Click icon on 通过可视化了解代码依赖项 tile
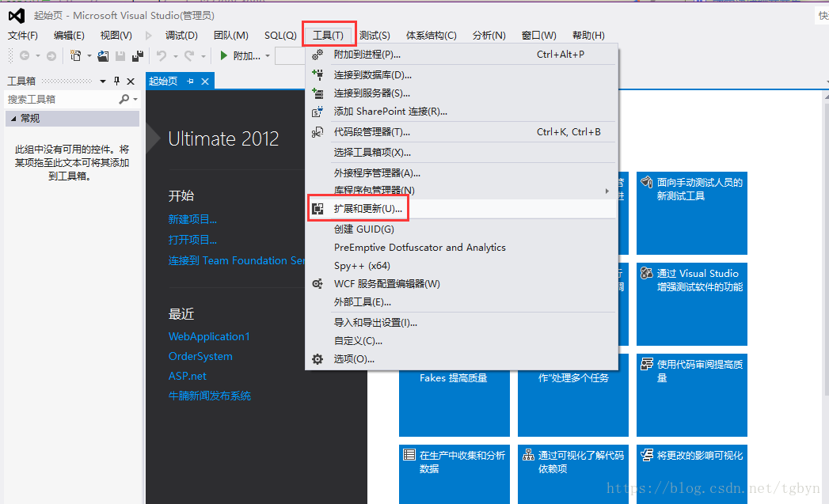 point(527,454)
